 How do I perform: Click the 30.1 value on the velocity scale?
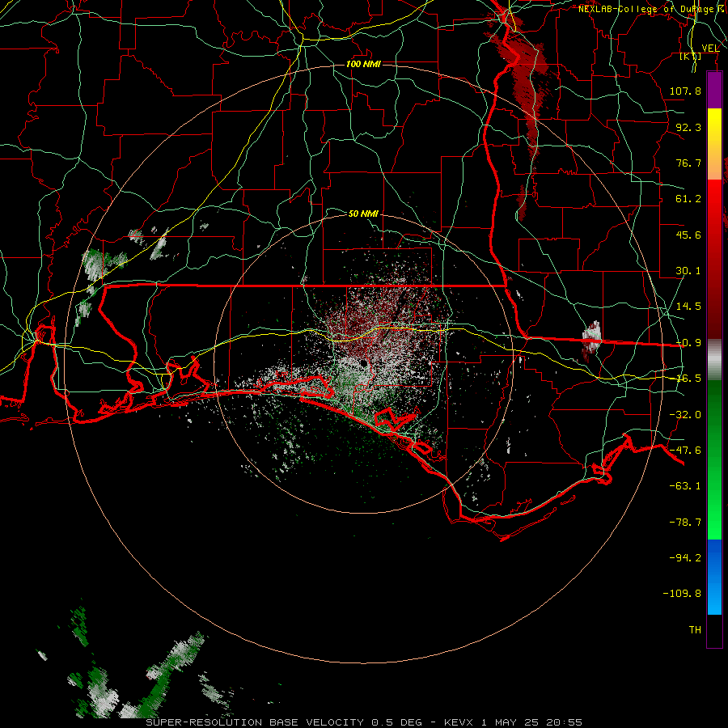point(688,271)
